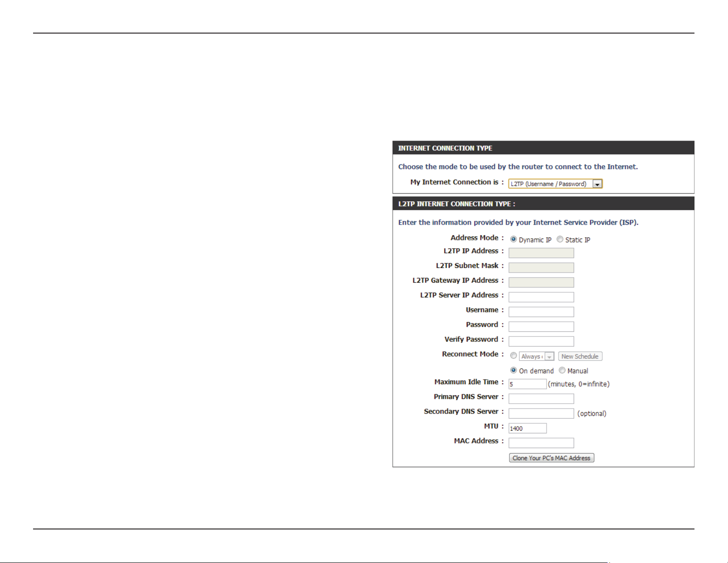The image size is (728, 563).
Task: Click the Secondary DNS Server field
Action: 541,413
